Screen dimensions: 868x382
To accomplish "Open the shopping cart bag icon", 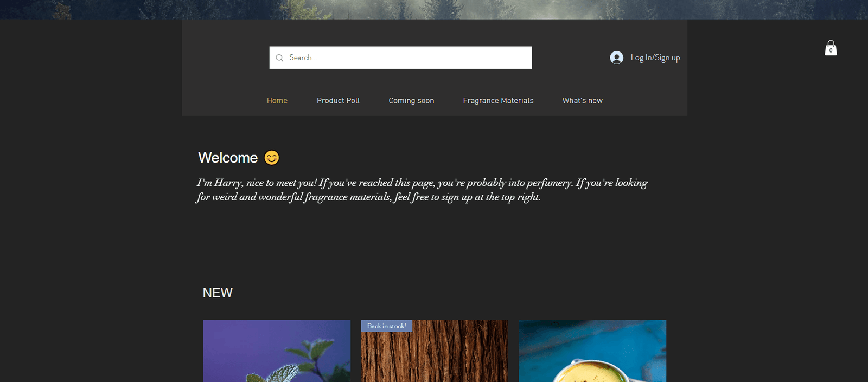I will [831, 48].
